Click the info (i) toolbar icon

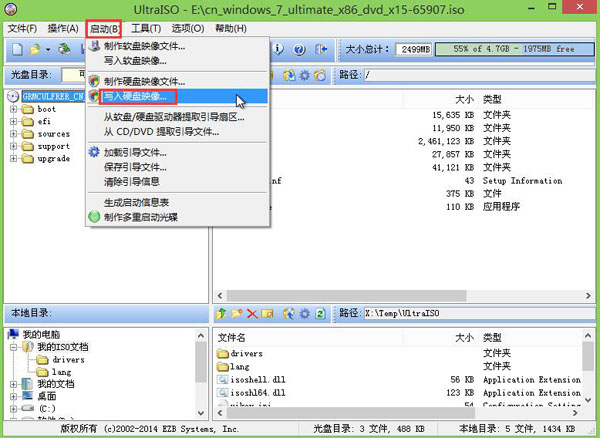[278, 49]
